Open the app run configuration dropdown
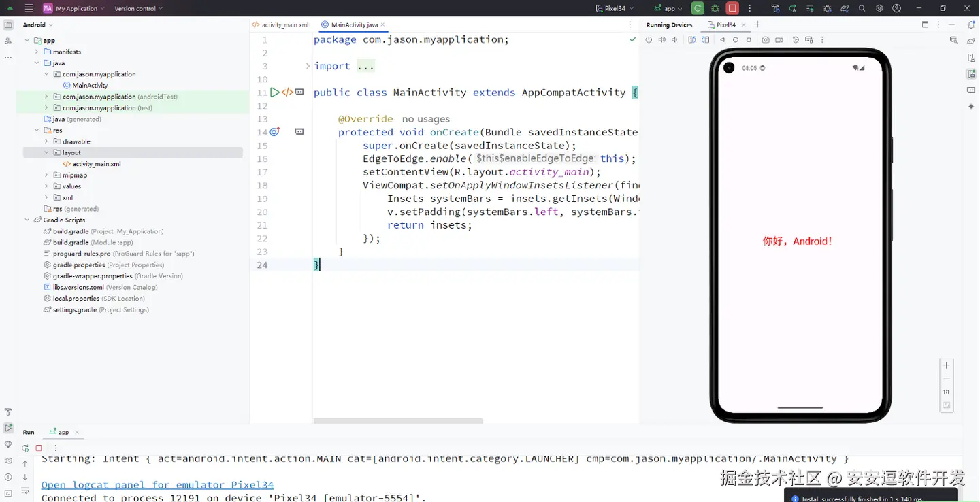 [x=668, y=8]
